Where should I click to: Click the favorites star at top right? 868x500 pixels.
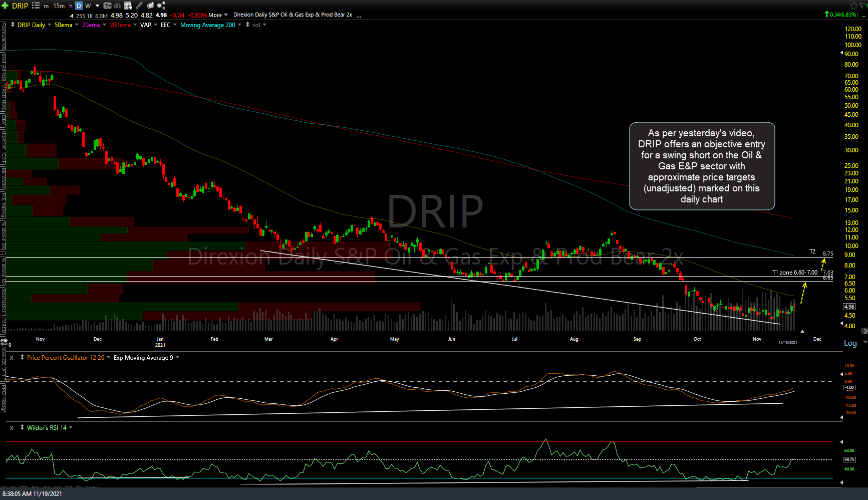coord(853,6)
